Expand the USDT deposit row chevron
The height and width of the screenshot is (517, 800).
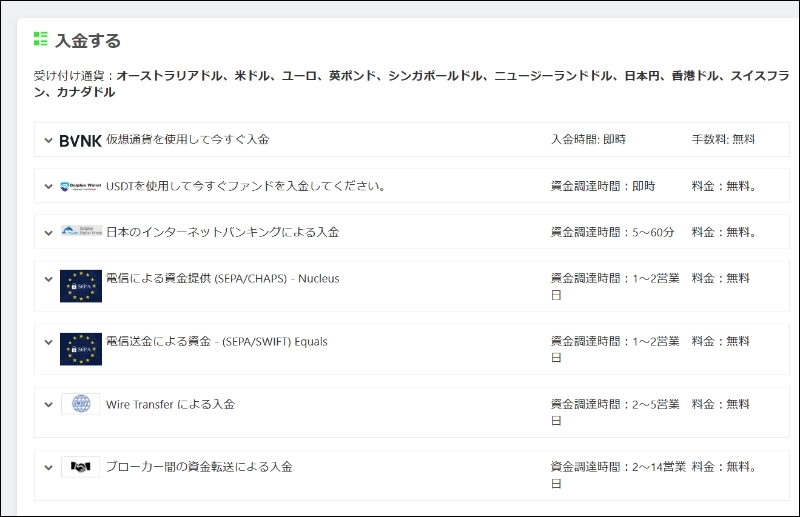click(x=48, y=186)
